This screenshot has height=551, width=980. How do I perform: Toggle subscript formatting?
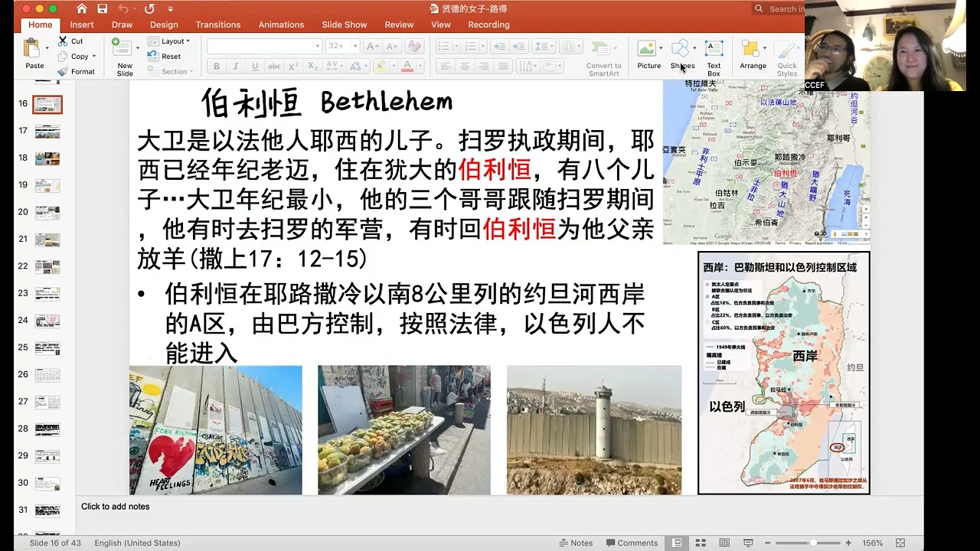313,67
